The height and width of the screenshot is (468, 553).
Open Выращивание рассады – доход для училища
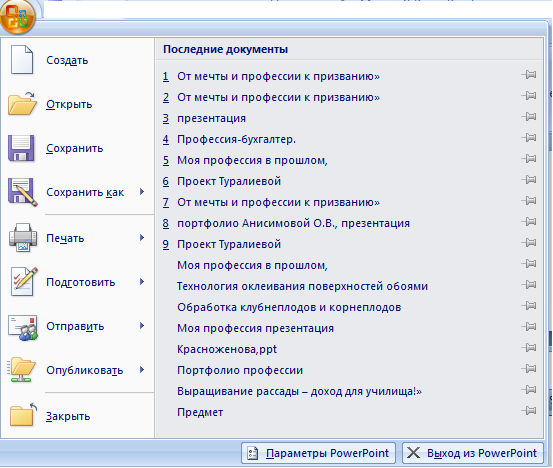pos(299,391)
